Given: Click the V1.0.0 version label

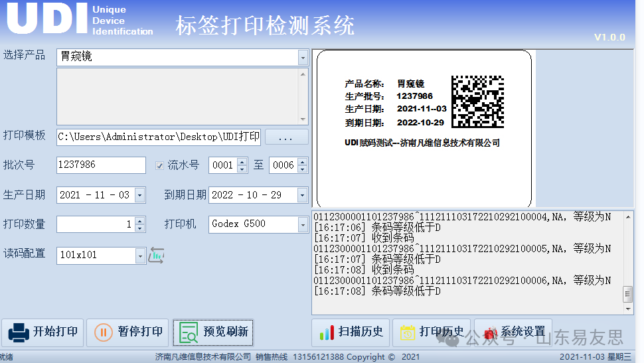Looking at the screenshot, I should click(x=609, y=37).
